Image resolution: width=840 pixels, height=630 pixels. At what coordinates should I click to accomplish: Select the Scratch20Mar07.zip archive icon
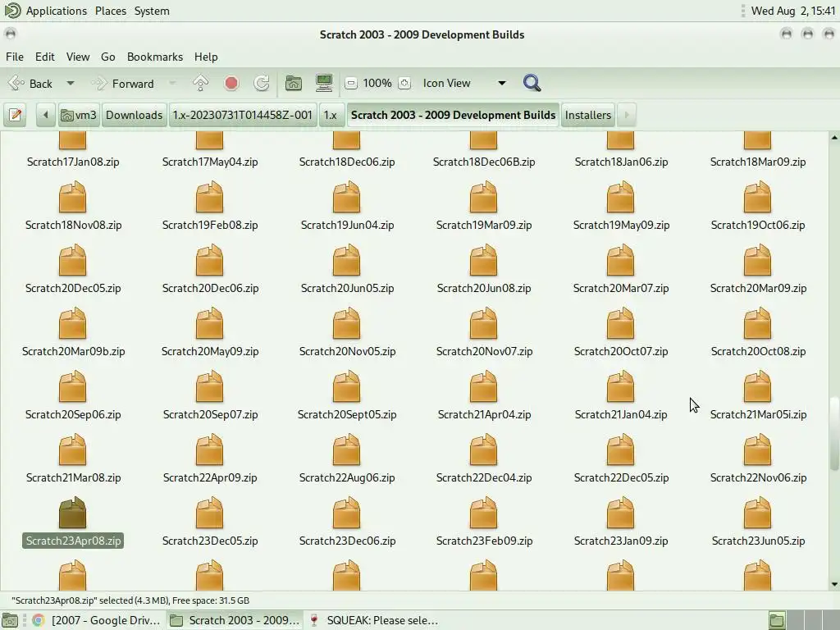click(621, 260)
